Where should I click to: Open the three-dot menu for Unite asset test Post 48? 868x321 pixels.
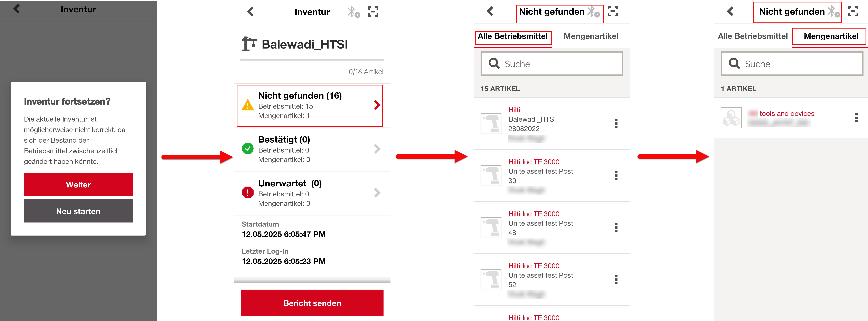[x=616, y=228]
